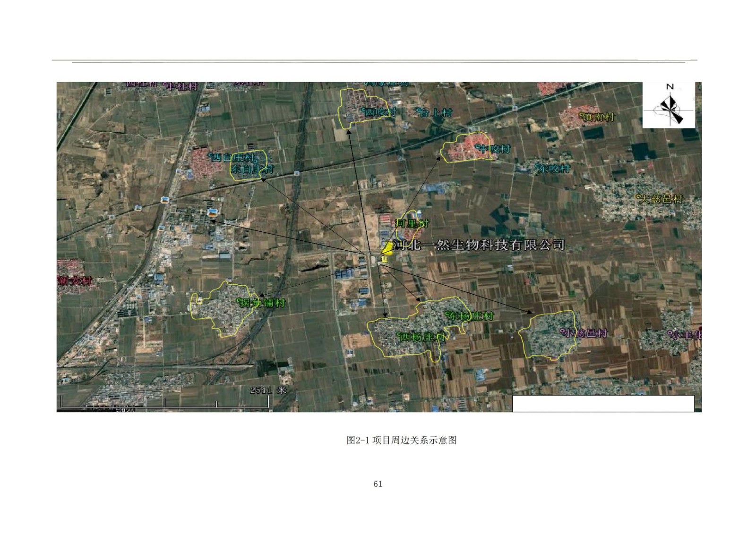Viewport: 756px width, 534px height.
Task: Click the figure caption 图2-1 项目周边关系示意图
Action: [401, 440]
